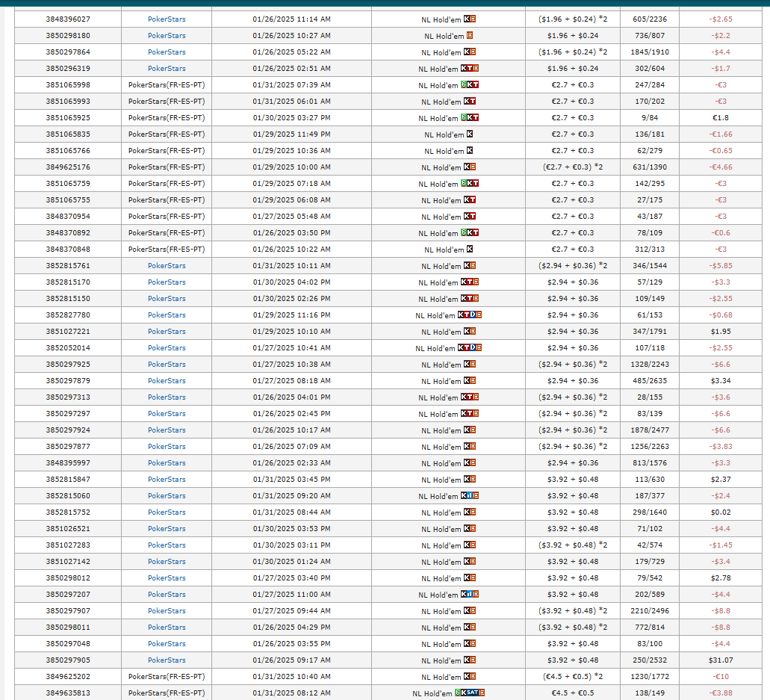The width and height of the screenshot is (770, 700).
Task: Click the K icon in row 3849625176
Action: click(467, 167)
